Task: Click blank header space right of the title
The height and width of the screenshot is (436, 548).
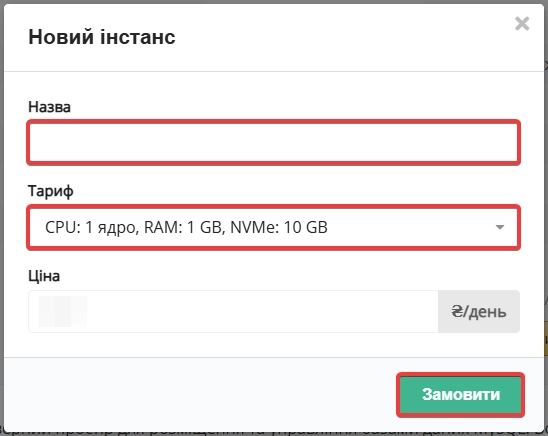Action: click(x=342, y=37)
